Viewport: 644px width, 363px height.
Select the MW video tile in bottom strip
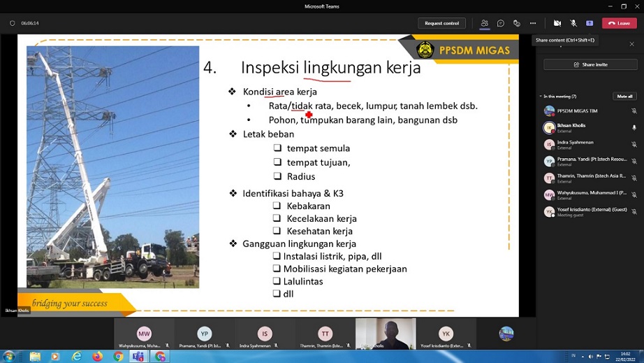(144, 334)
